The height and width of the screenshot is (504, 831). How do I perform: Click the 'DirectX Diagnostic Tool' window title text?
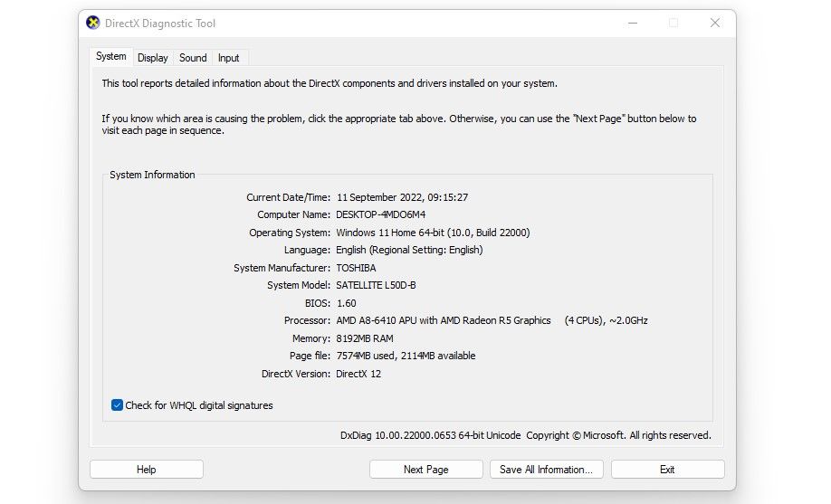(160, 24)
